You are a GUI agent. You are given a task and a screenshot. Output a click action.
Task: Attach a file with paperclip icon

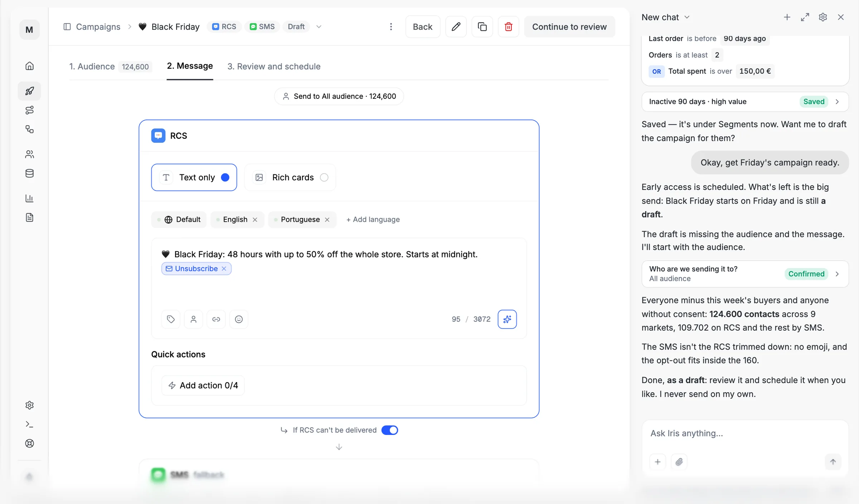pos(679,462)
